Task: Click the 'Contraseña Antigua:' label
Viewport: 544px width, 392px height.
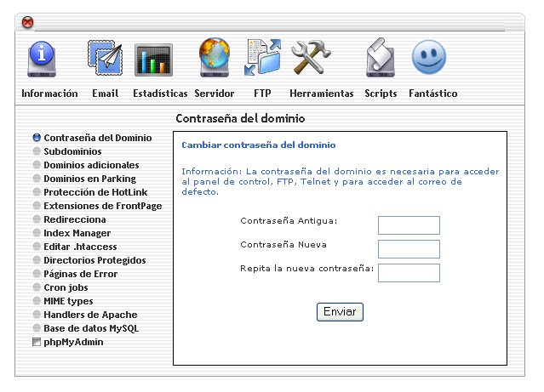Action: 289,221
